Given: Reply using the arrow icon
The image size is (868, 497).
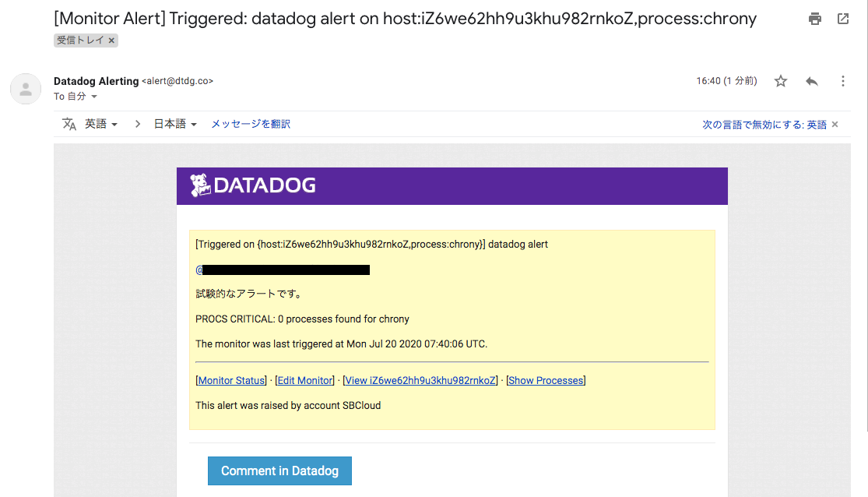Looking at the screenshot, I should pos(811,81).
